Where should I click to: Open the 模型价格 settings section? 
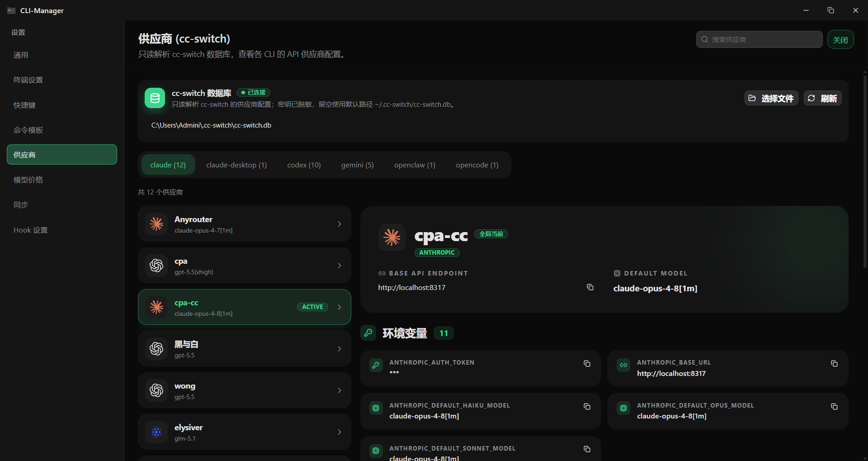click(x=62, y=180)
